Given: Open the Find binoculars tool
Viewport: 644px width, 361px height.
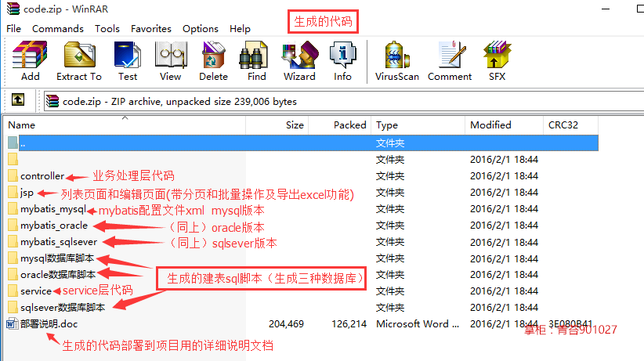Looking at the screenshot, I should 253,55.
